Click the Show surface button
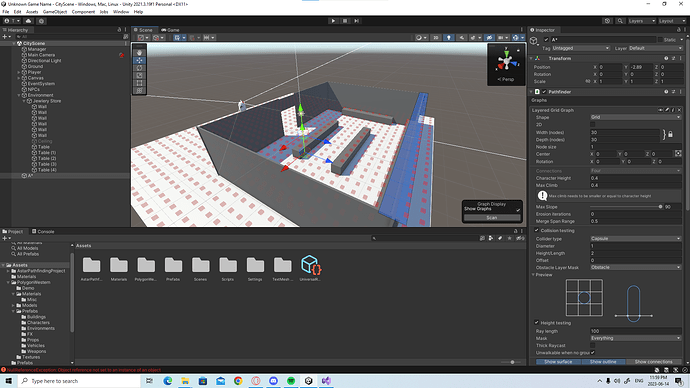Viewport: 690px width, 388px height. coord(558,362)
